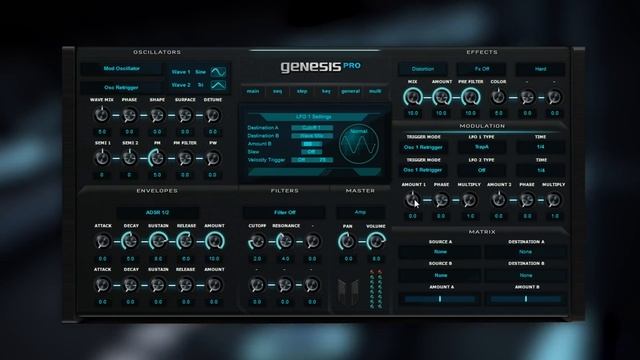This screenshot has height=360, width=640.
Task: Click the Cutoff knob in Filters
Action: pyautogui.click(x=257, y=242)
